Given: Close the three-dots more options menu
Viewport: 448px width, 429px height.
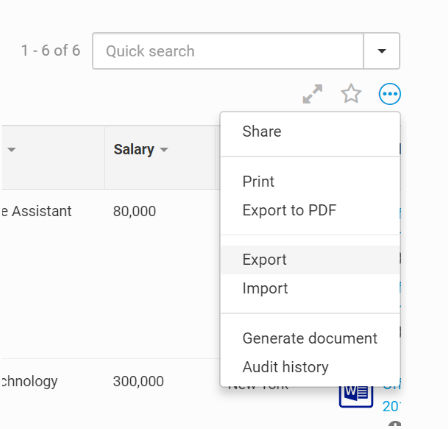Looking at the screenshot, I should 390,94.
